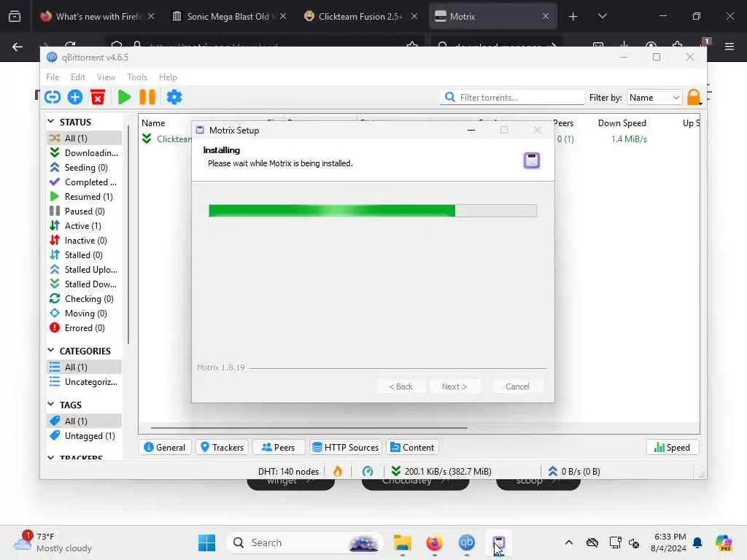Click Cancel in Motrix Setup
747x560 pixels.
517,386
